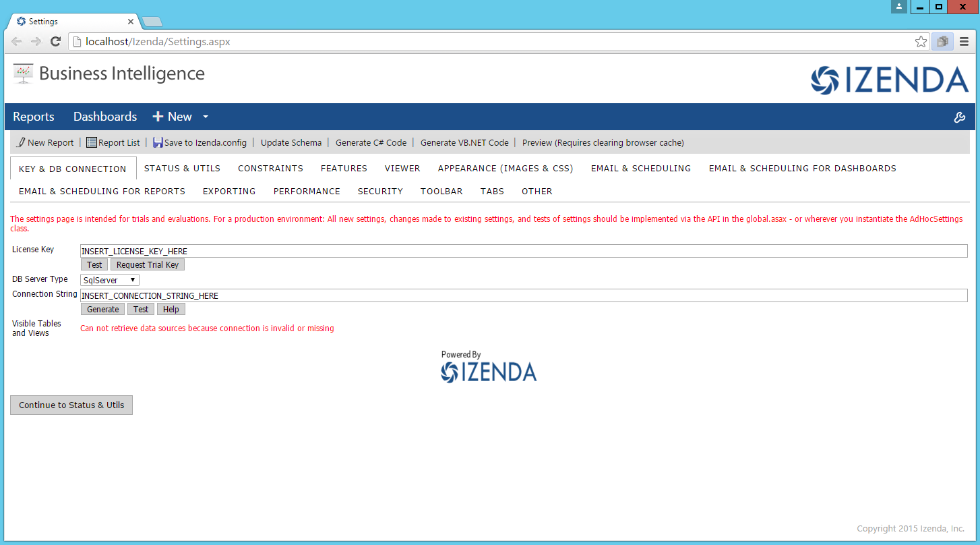Click the Business Intelligence presentation icon

(x=23, y=74)
